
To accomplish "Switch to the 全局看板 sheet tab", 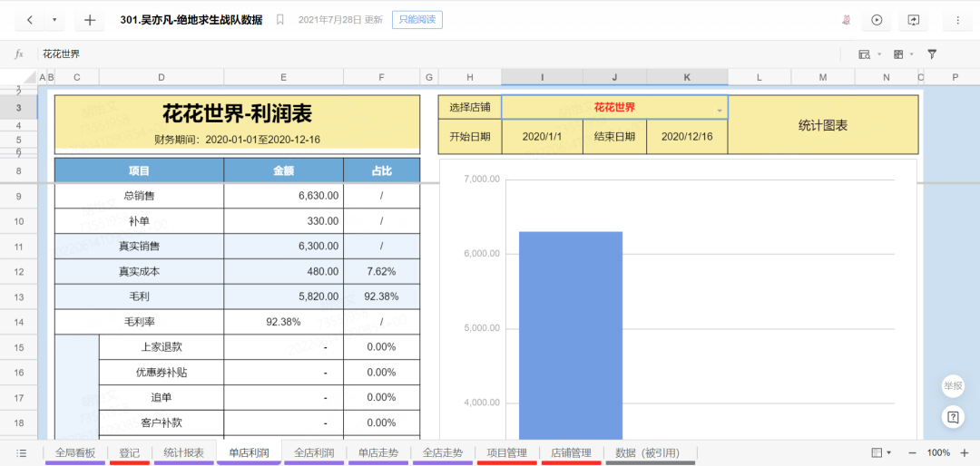I will (x=75, y=453).
